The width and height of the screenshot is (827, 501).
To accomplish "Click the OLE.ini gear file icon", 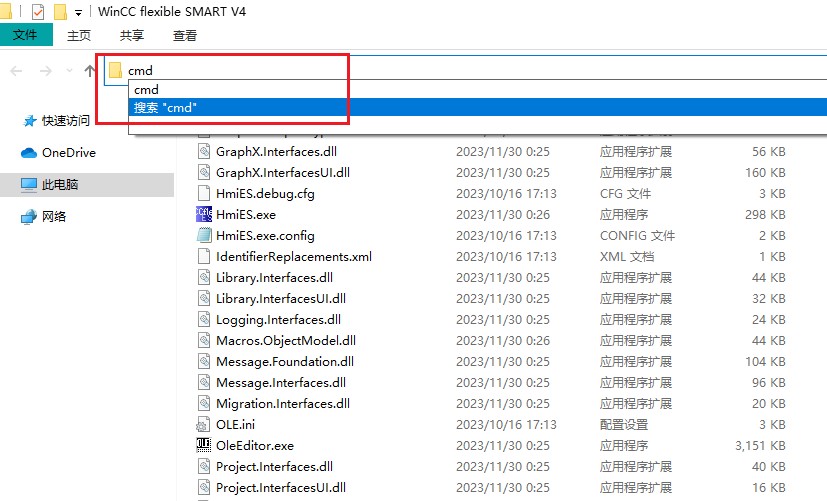I will click(204, 425).
